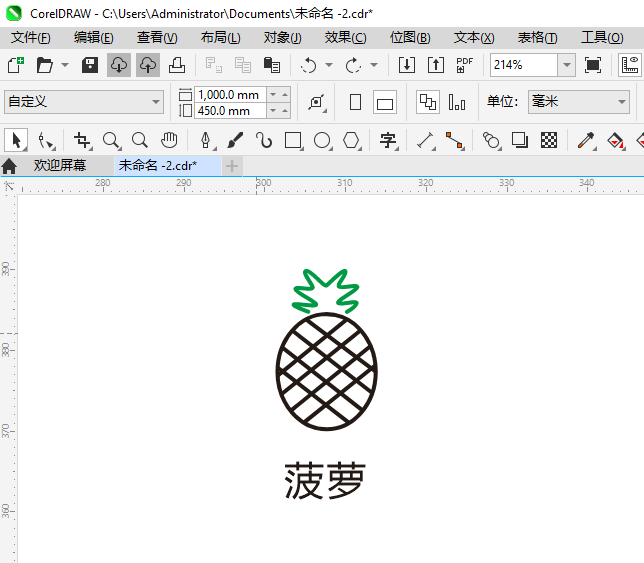Select the Ellipse tool
This screenshot has height=563, width=644.
pos(322,140)
